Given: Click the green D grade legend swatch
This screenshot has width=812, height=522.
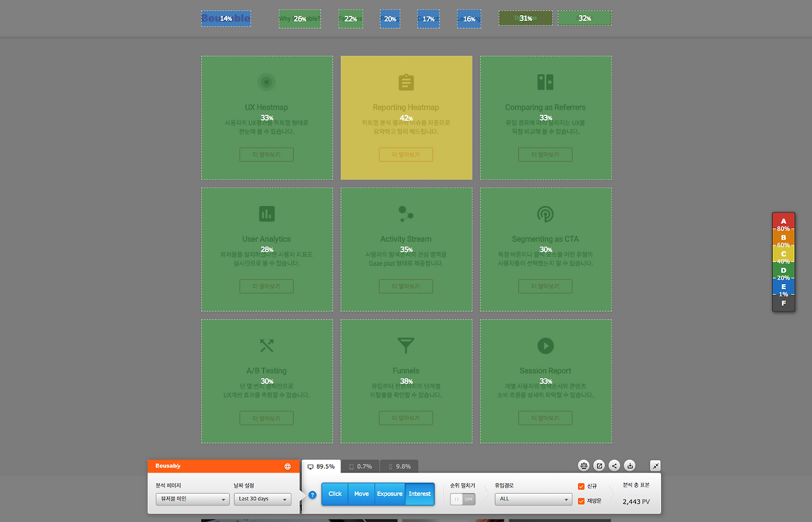Looking at the screenshot, I should pyautogui.click(x=783, y=270).
